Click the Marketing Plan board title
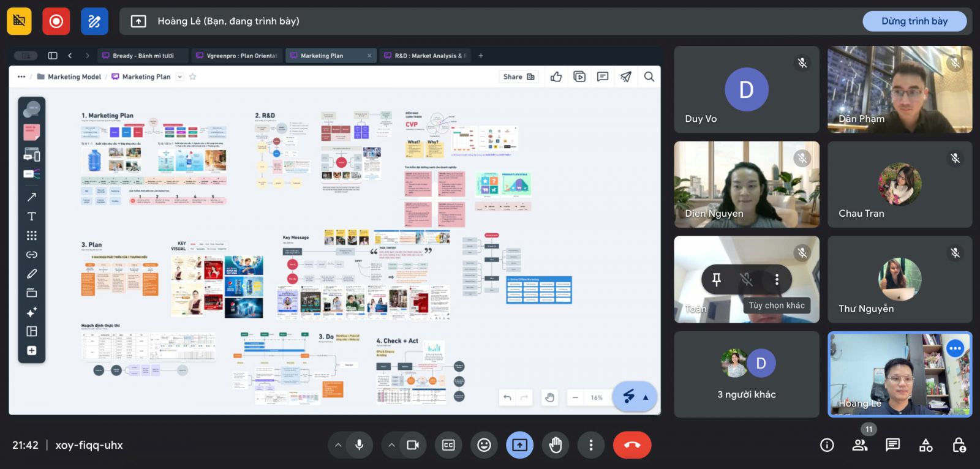This screenshot has height=469, width=980. [146, 77]
